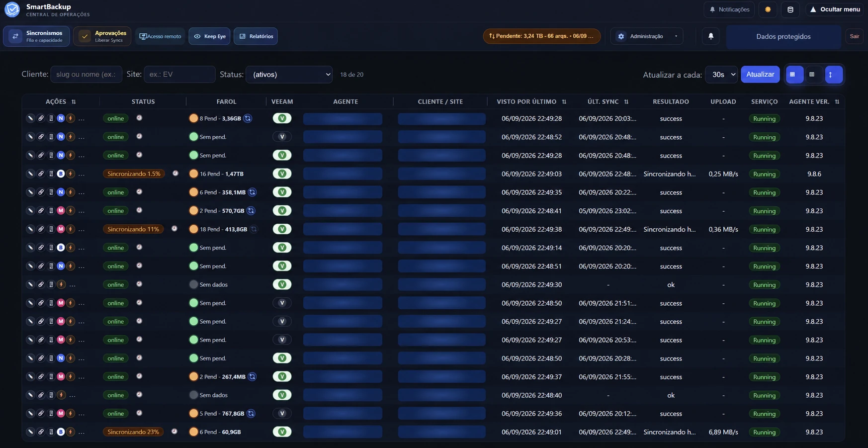The width and height of the screenshot is (868, 448).
Task: Toggle the Veeam switch in the row last seen 22:49:30
Action: point(282,284)
